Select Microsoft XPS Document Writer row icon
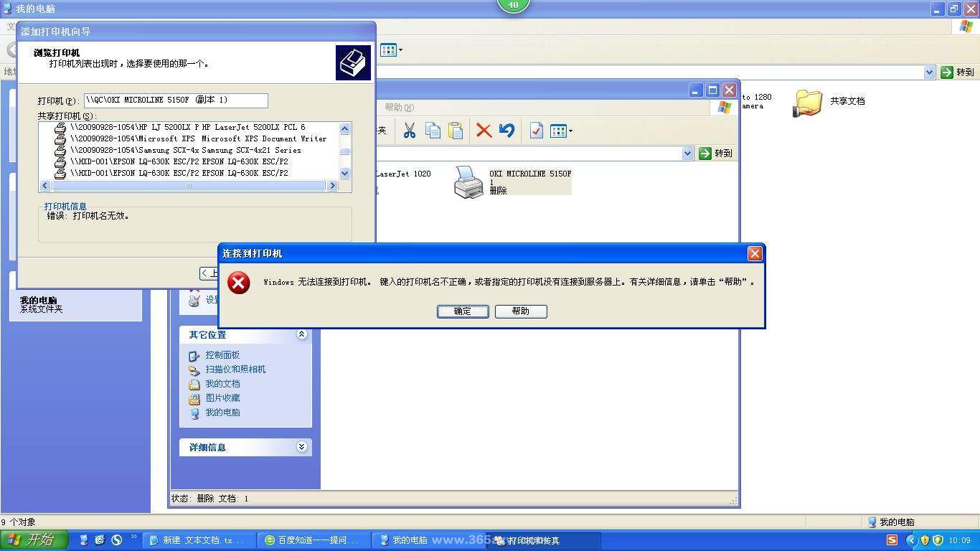 pyautogui.click(x=61, y=139)
